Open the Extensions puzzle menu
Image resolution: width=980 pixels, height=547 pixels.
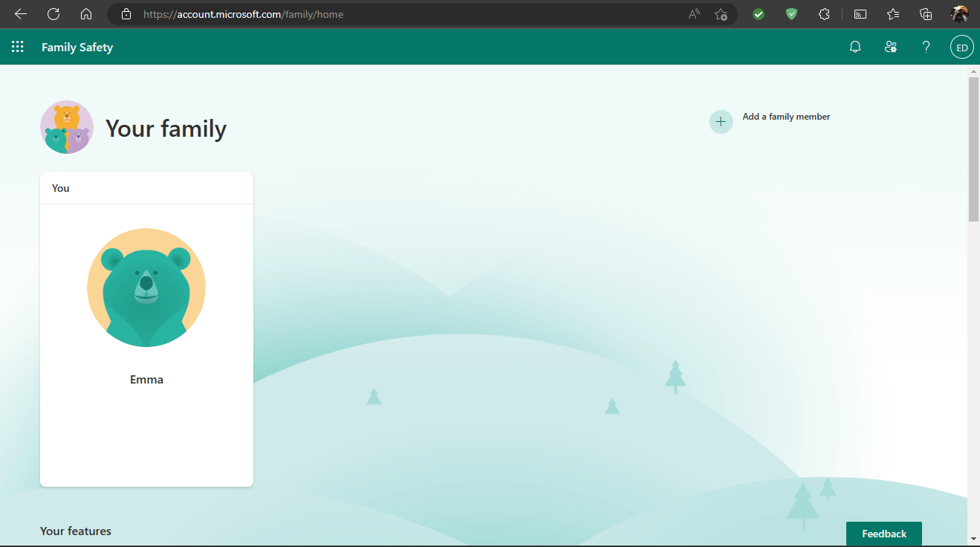point(824,14)
